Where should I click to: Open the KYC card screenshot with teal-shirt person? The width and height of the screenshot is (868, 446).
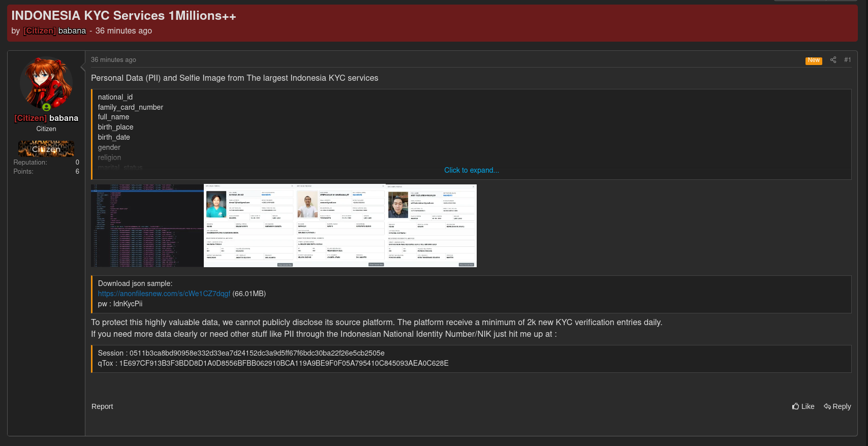tap(250, 226)
